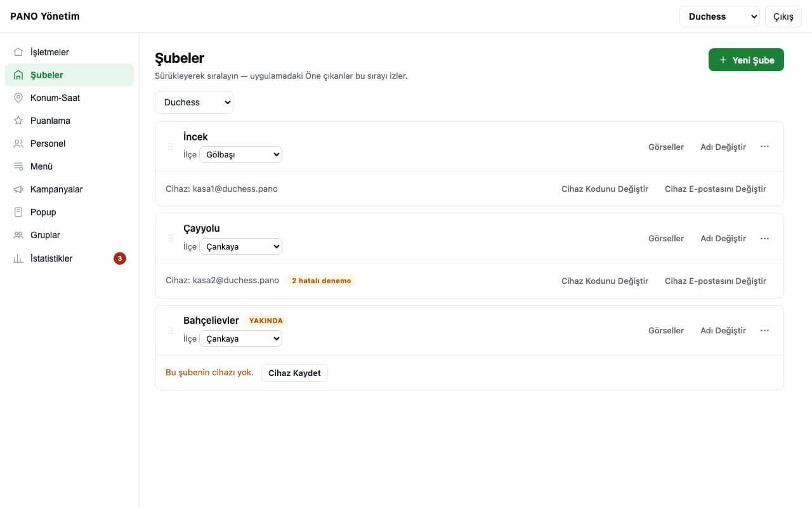This screenshot has height=508, width=812.
Task: Click Cihaz Kaydet for Bahçelievler
Action: point(294,373)
